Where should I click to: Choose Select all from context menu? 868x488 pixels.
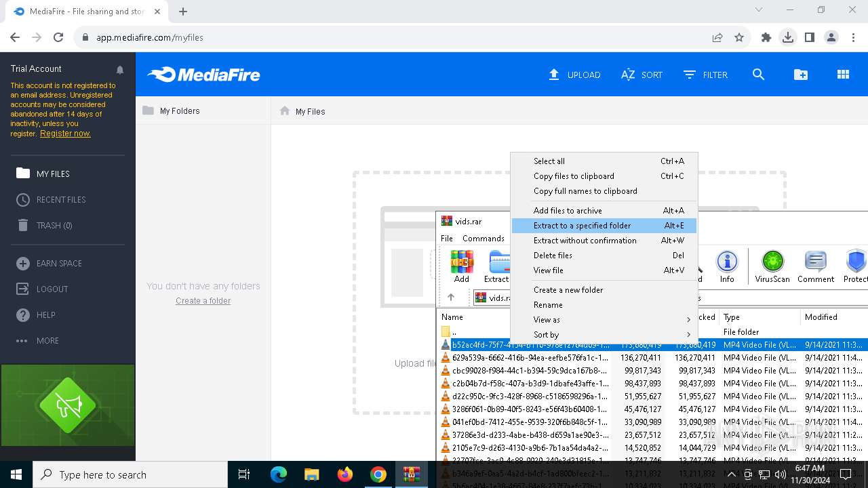tap(604, 161)
